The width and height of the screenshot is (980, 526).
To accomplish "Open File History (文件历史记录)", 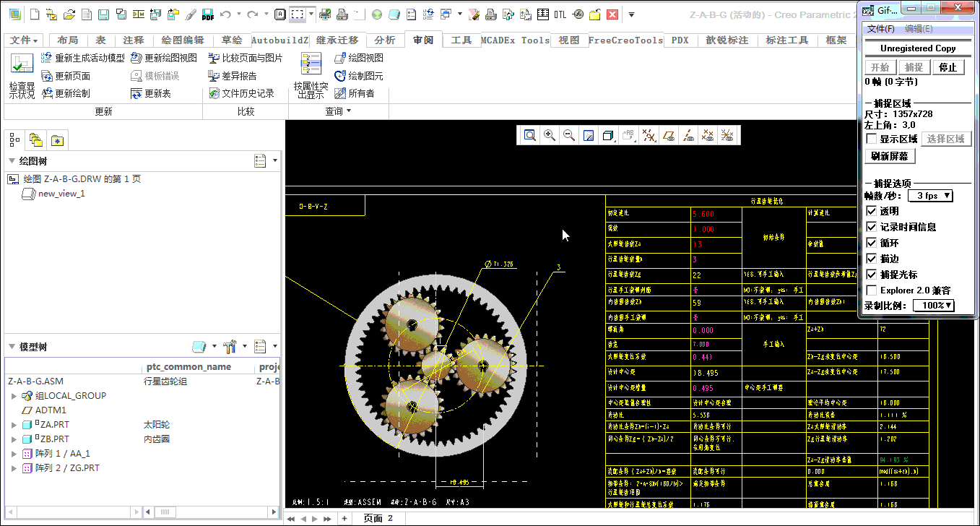I will tap(241, 93).
